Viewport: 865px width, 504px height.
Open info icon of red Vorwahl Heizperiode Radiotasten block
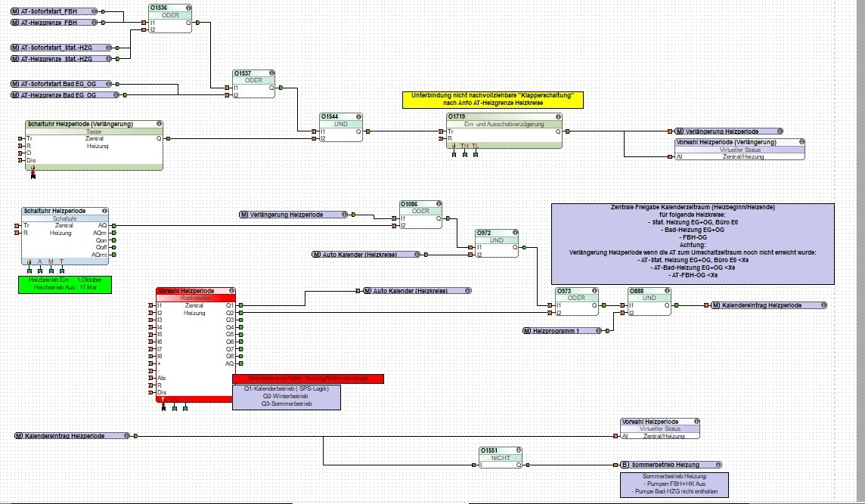pos(231,291)
